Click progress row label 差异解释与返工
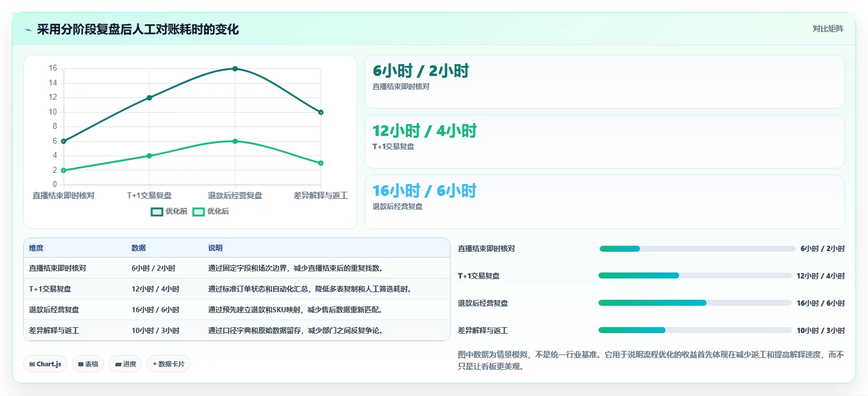Image resolution: width=868 pixels, height=396 pixels. click(483, 331)
